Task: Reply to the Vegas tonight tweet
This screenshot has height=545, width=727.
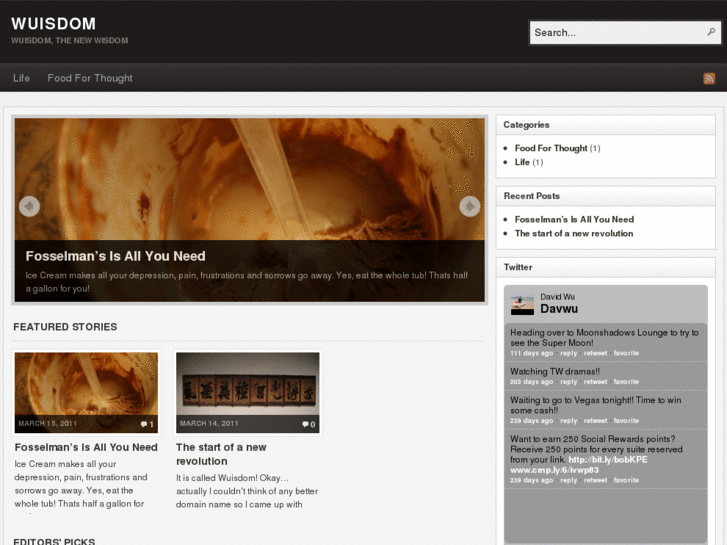Action: (568, 421)
